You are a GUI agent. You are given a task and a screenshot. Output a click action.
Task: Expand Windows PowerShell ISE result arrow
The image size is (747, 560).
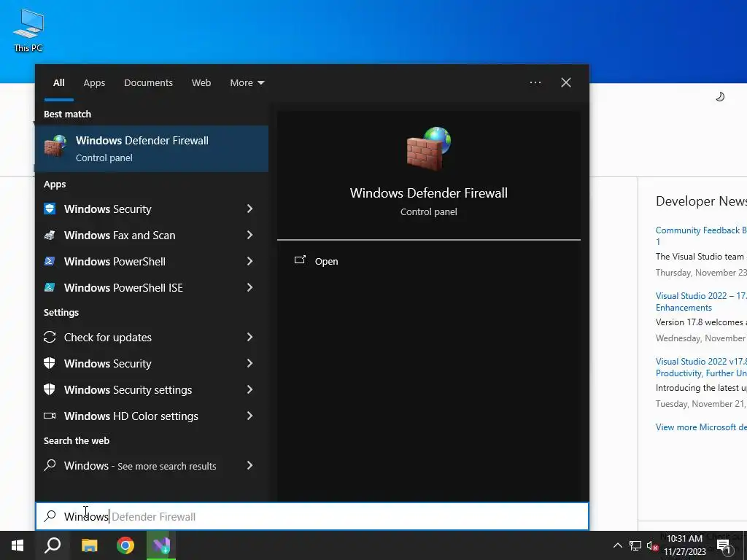pos(249,287)
